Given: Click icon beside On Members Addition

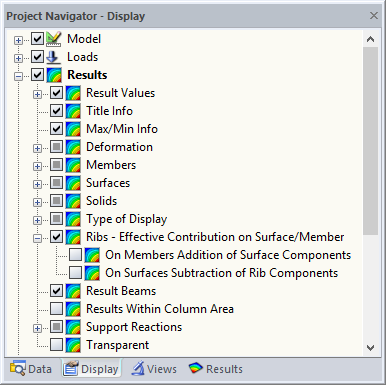Looking at the screenshot, I should tap(92, 255).
